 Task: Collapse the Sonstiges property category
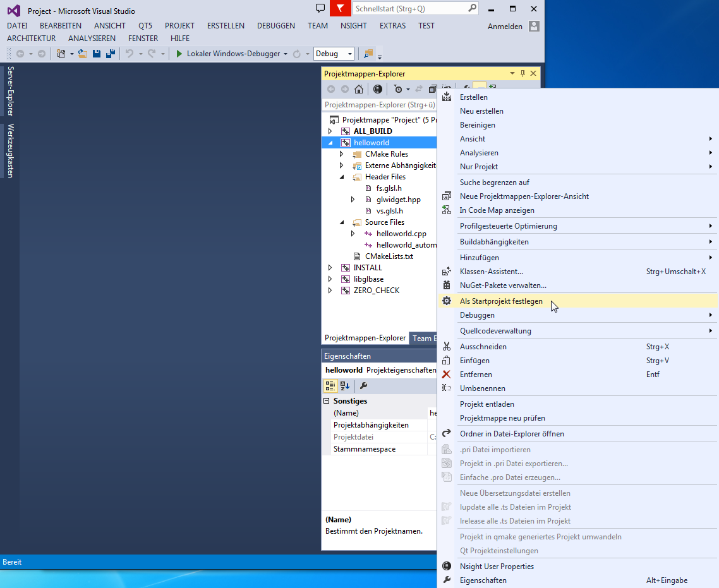[327, 400]
